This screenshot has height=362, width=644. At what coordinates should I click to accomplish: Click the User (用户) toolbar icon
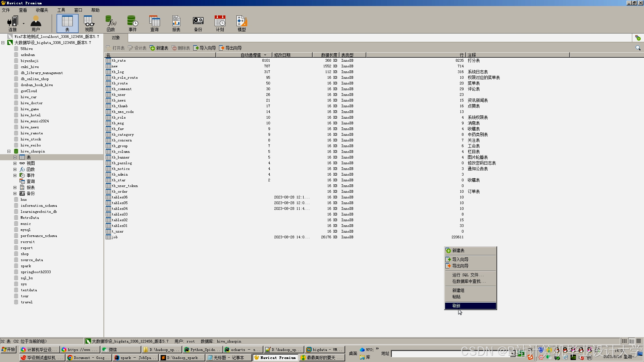tap(36, 23)
